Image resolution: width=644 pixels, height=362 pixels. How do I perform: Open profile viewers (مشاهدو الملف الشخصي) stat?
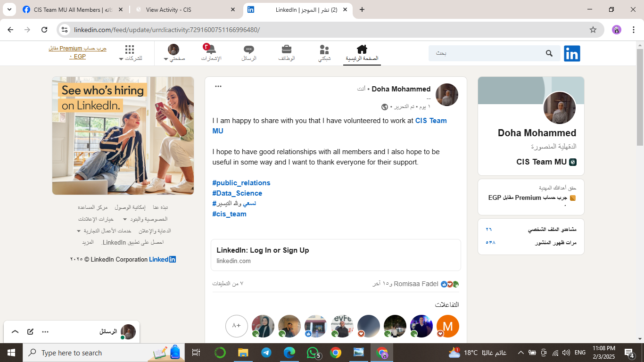pyautogui.click(x=531, y=230)
